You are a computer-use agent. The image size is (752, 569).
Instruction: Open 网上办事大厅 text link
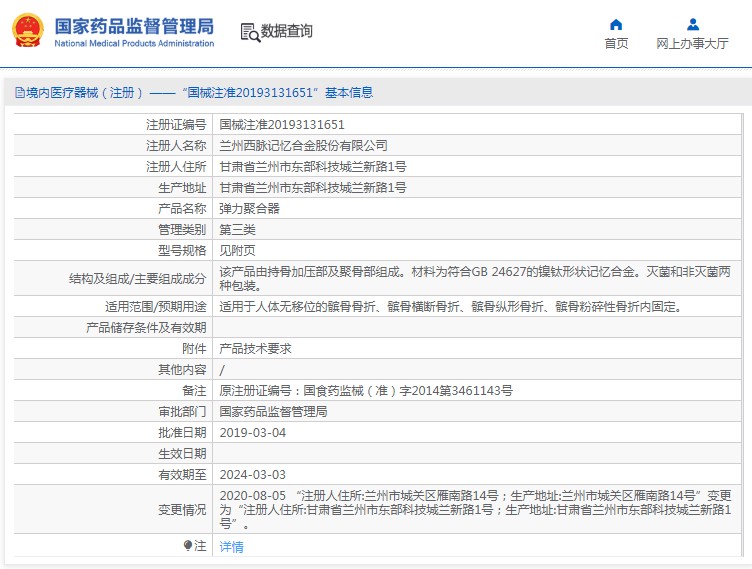point(692,44)
